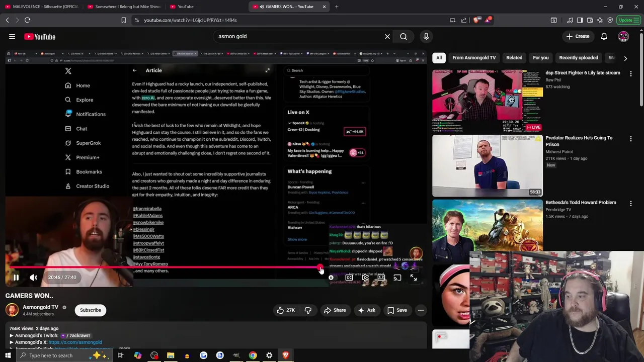Open options for dsp Street Fighter 6 video
Viewport: 644px width, 362px height.
(631, 74)
